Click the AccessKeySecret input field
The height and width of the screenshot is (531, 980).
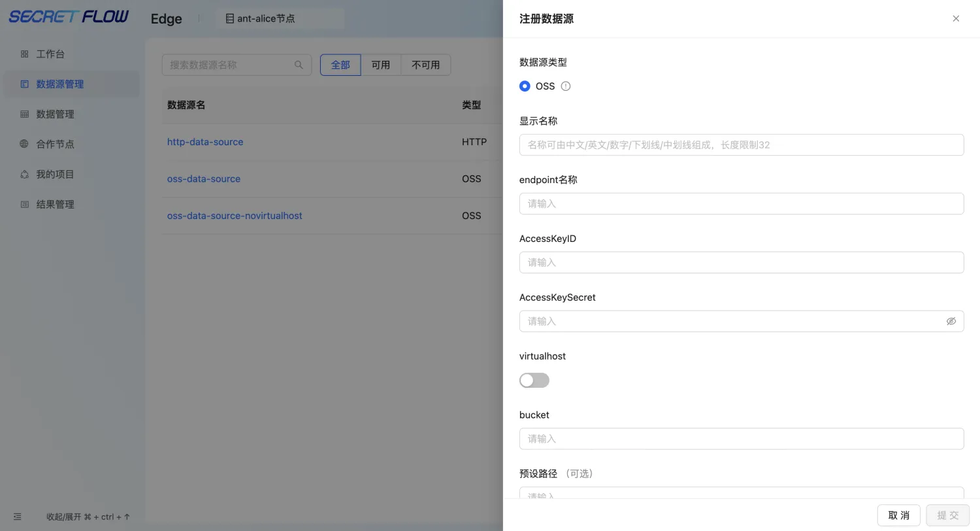742,321
